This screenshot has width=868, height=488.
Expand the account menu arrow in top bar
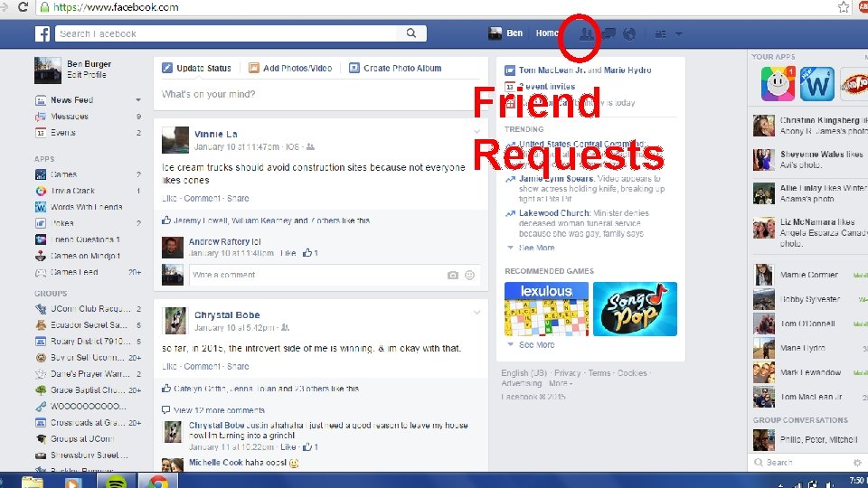(x=678, y=33)
